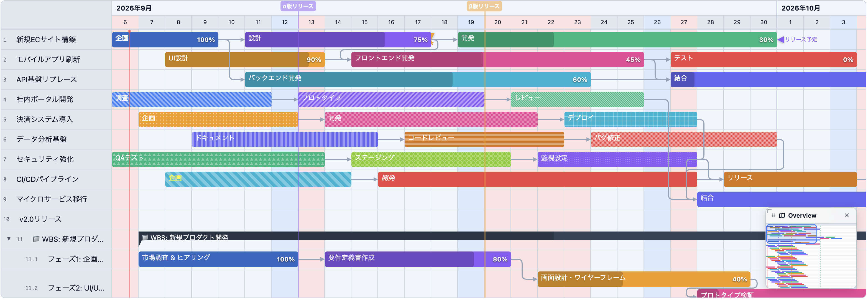Screen dimensions: 868x300
Task: Select the テスト 0% task bar
Action: (x=764, y=59)
